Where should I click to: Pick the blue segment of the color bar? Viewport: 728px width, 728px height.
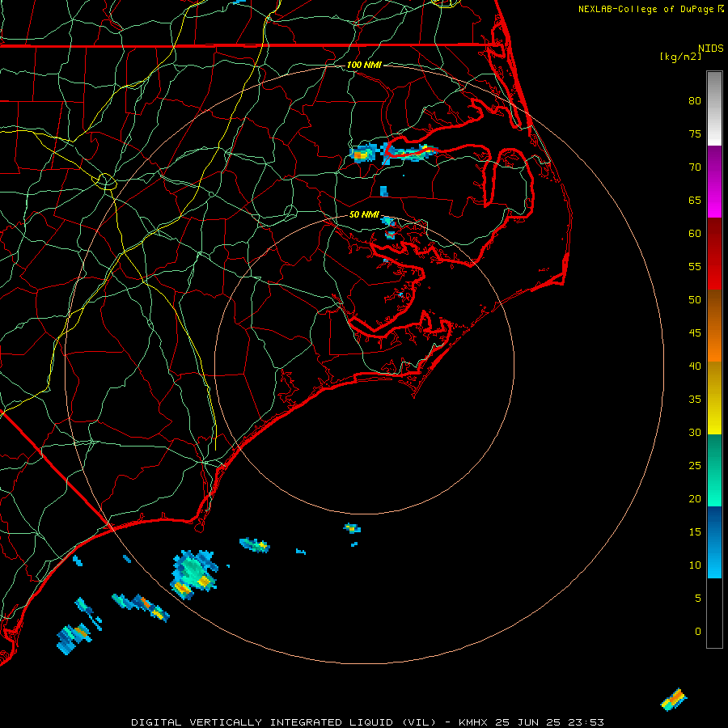[x=714, y=542]
